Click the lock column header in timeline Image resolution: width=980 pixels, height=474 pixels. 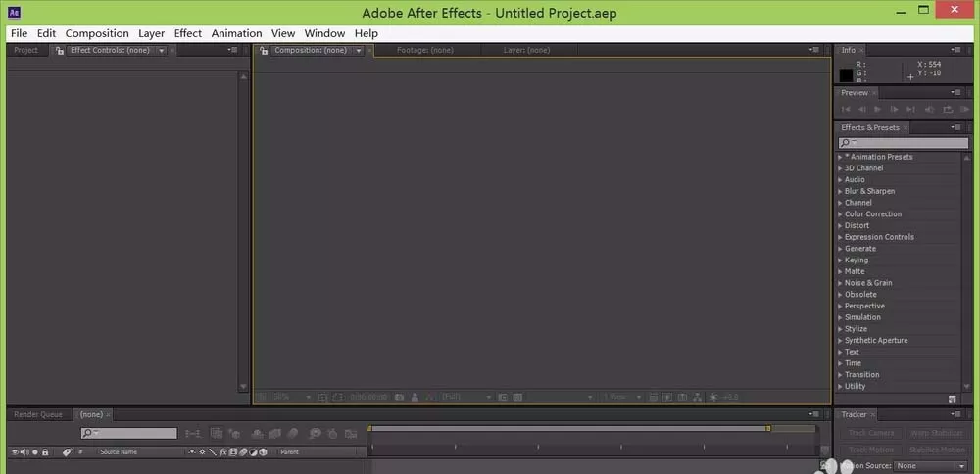coord(45,452)
